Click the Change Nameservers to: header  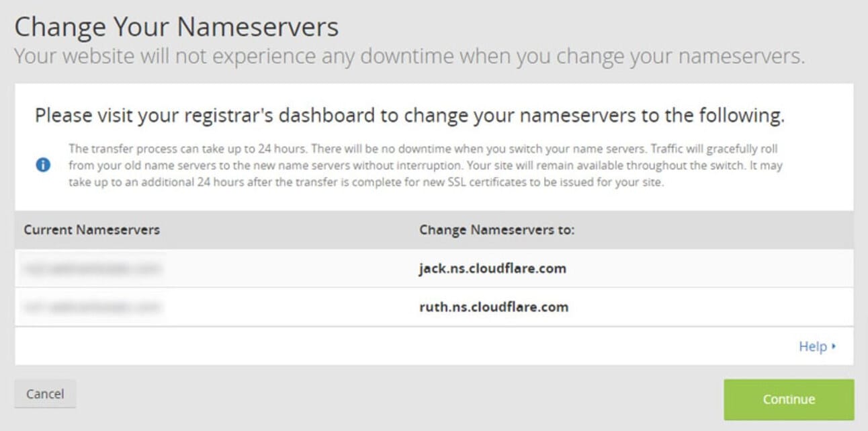pos(497,229)
